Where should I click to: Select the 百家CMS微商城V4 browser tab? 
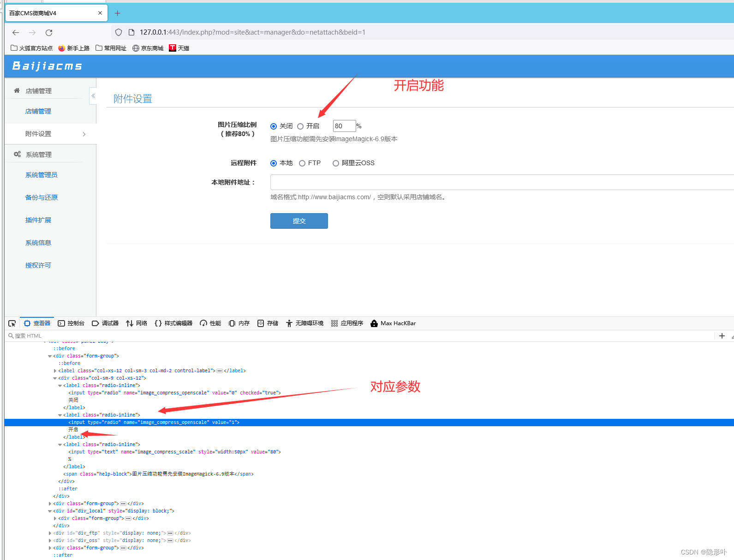click(56, 13)
